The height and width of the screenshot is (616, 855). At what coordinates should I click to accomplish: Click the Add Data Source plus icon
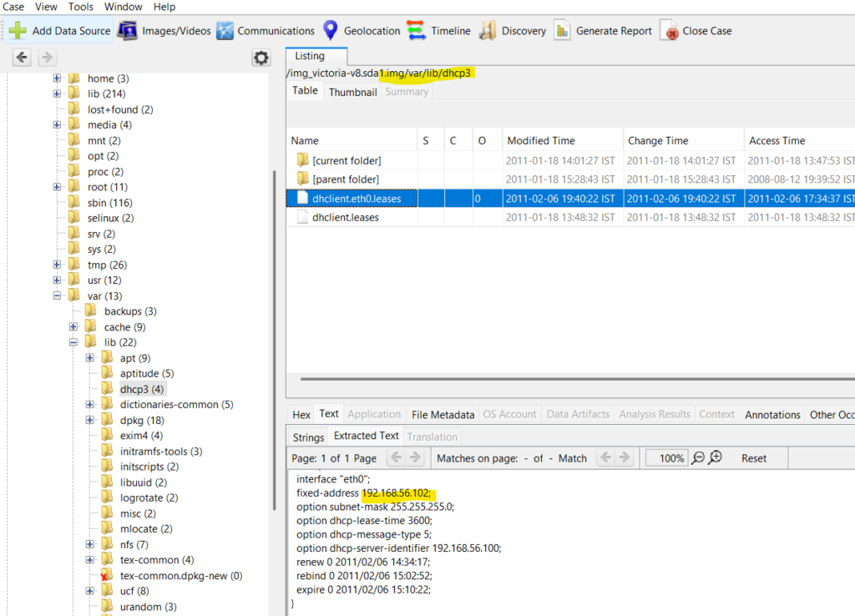18,31
